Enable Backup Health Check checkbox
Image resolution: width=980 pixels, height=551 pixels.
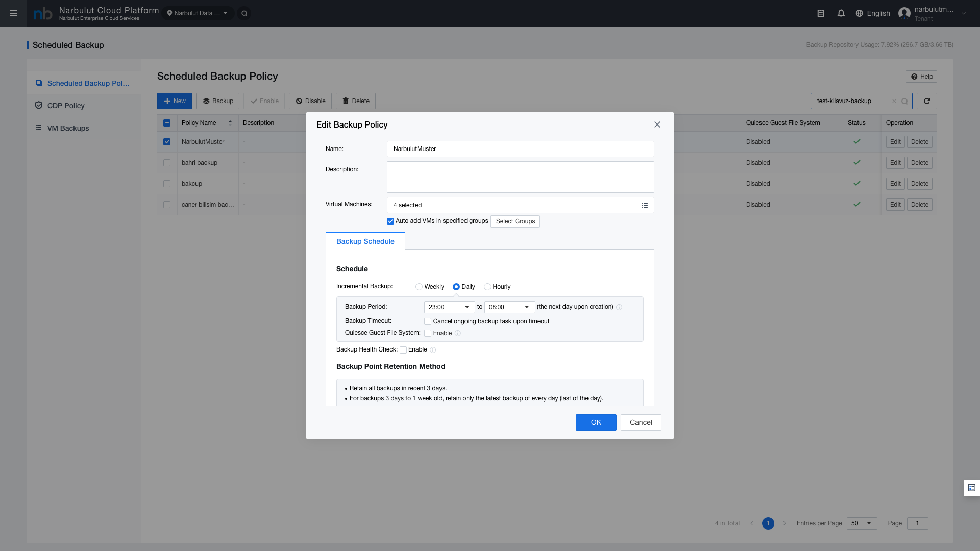point(403,350)
